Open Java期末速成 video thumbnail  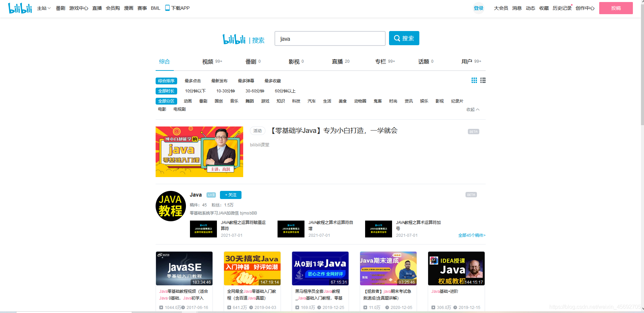pos(388,268)
